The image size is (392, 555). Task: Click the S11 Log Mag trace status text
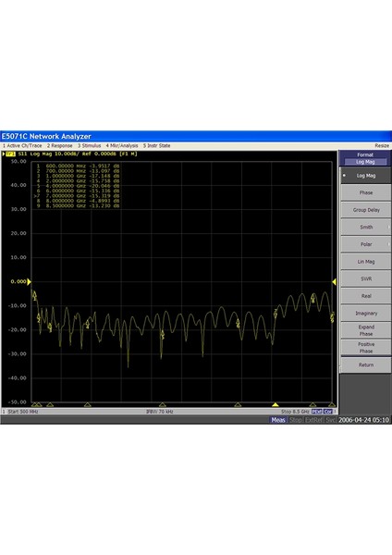(78, 154)
